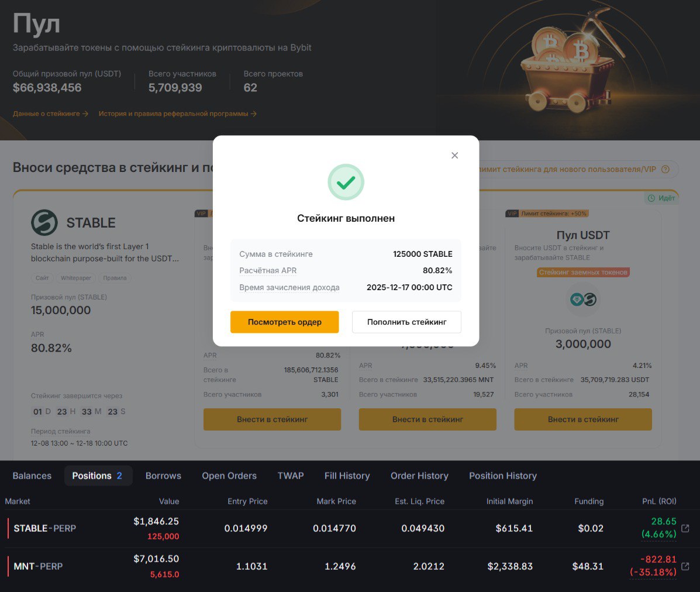This screenshot has height=592, width=700.
Task: Click Внести в стейкинг under Пул USDT
Action: pyautogui.click(x=582, y=419)
